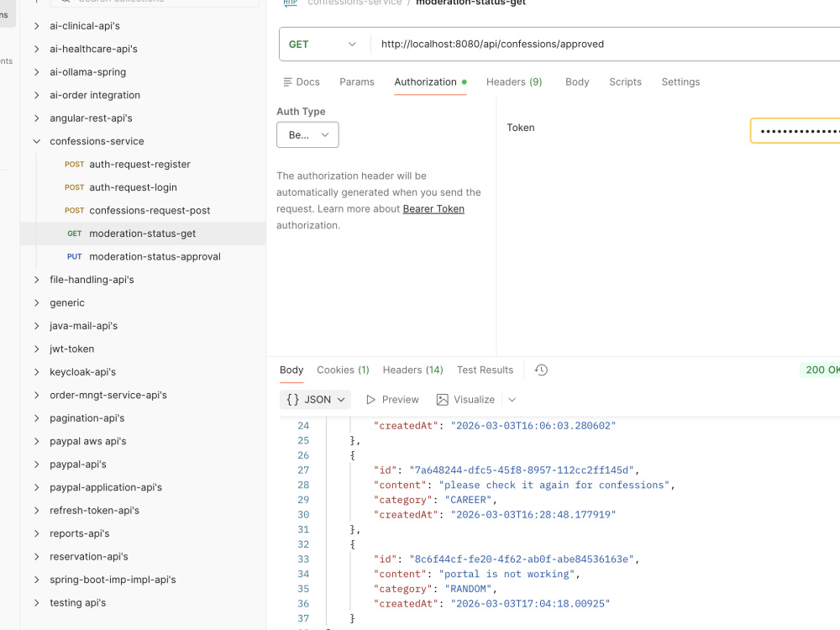Expand ai-order integration collection

[x=36, y=95]
